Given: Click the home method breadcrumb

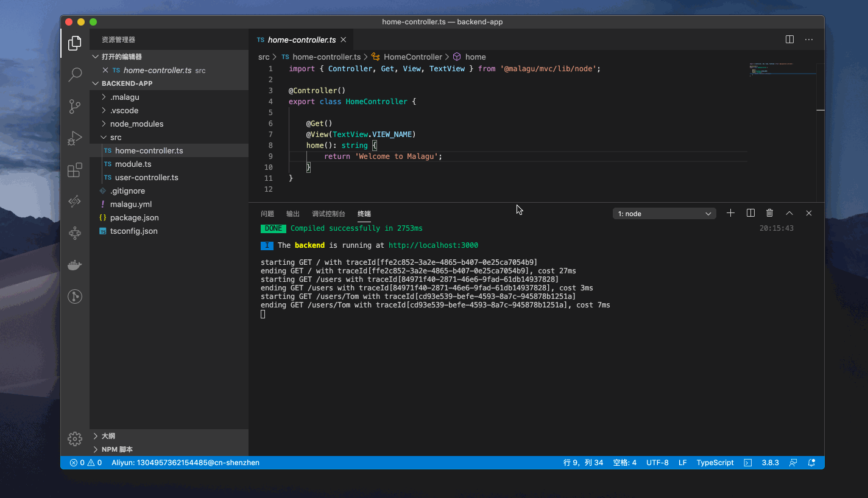Looking at the screenshot, I should pyautogui.click(x=470, y=57).
